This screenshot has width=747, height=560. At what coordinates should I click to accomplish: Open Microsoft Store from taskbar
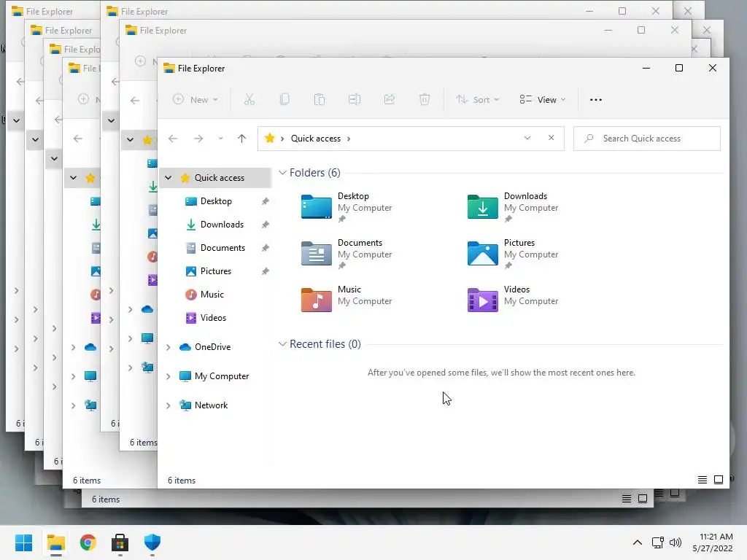(x=120, y=542)
